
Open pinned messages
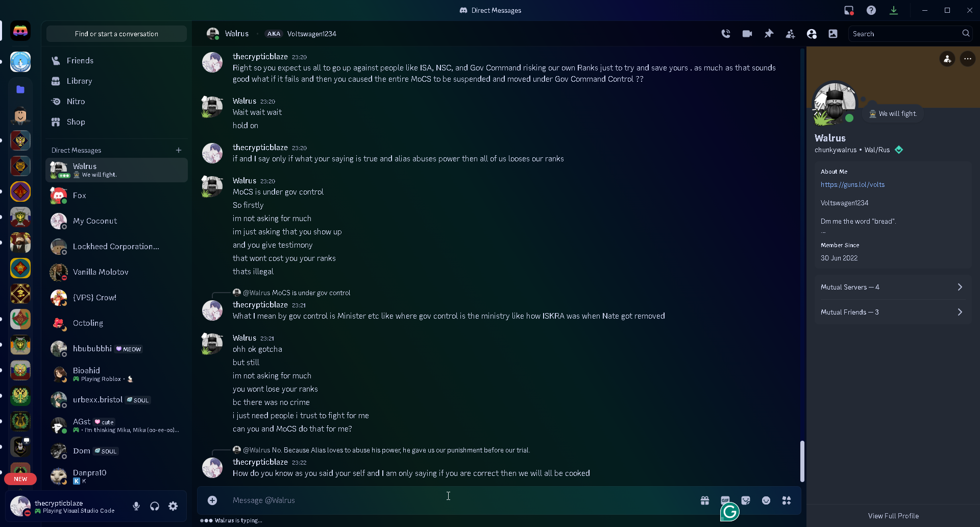pos(769,34)
